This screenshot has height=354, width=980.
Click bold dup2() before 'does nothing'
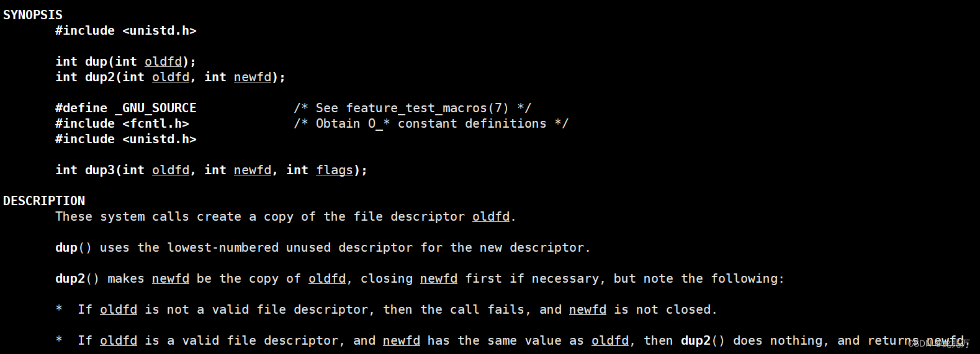(x=703, y=340)
